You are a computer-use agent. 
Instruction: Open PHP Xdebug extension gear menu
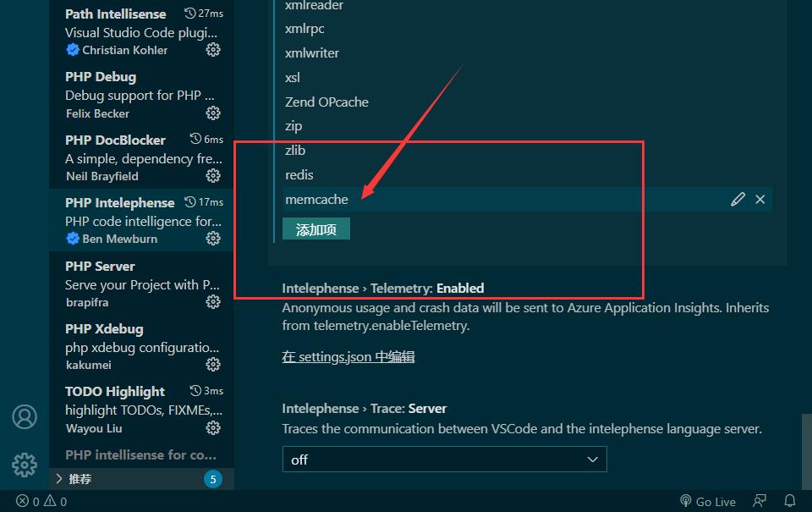click(213, 364)
